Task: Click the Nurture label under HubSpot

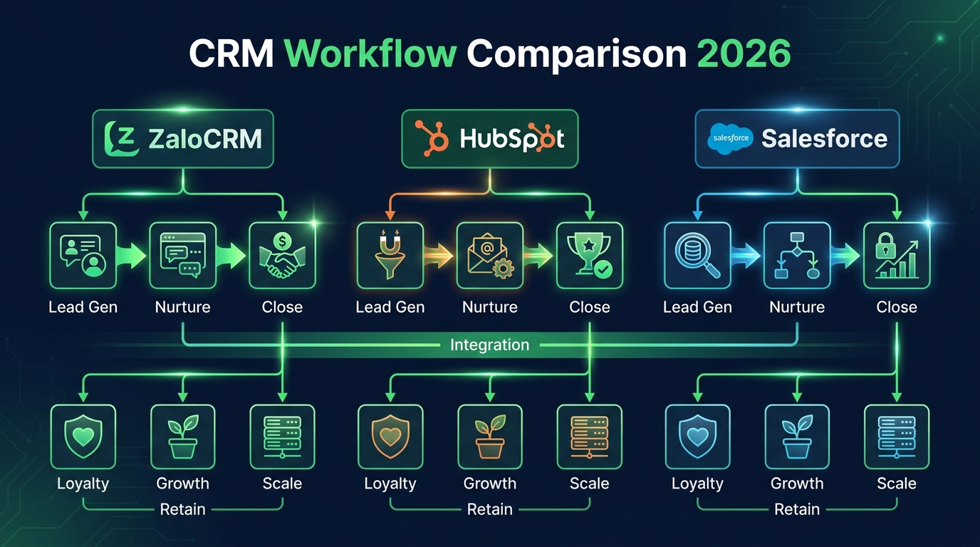Action: click(x=490, y=308)
